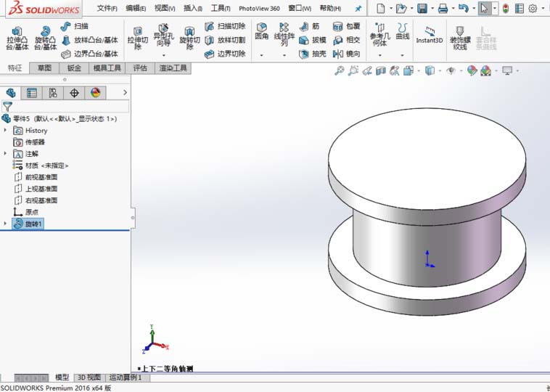Switch to the PropertyManager tab
Image resolution: width=550 pixels, height=392 pixels.
32,93
